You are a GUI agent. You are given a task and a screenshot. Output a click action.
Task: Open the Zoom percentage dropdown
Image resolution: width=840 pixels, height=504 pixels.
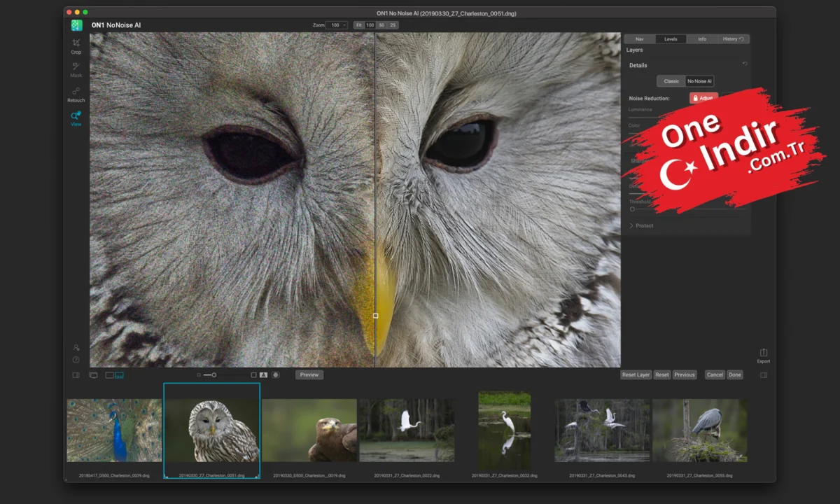337,25
